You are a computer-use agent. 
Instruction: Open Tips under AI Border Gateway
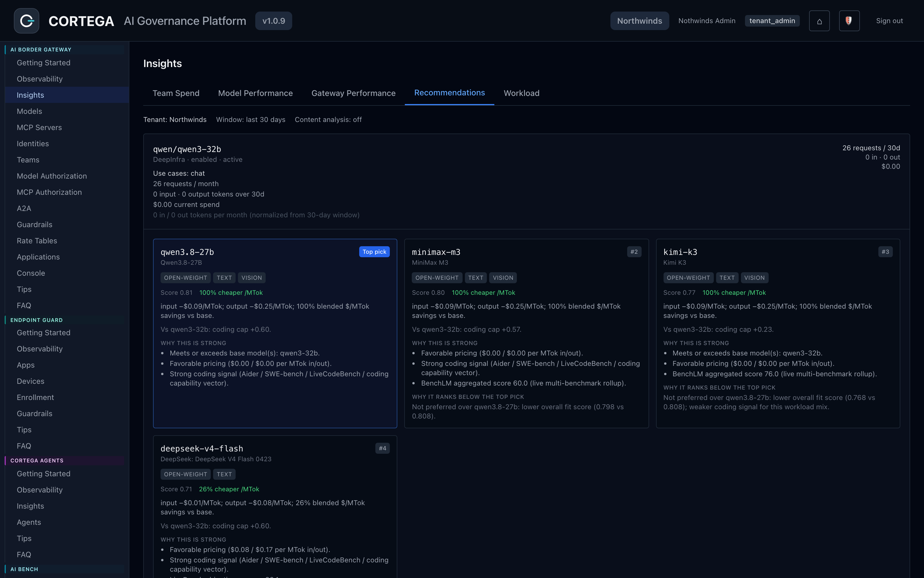point(67,289)
